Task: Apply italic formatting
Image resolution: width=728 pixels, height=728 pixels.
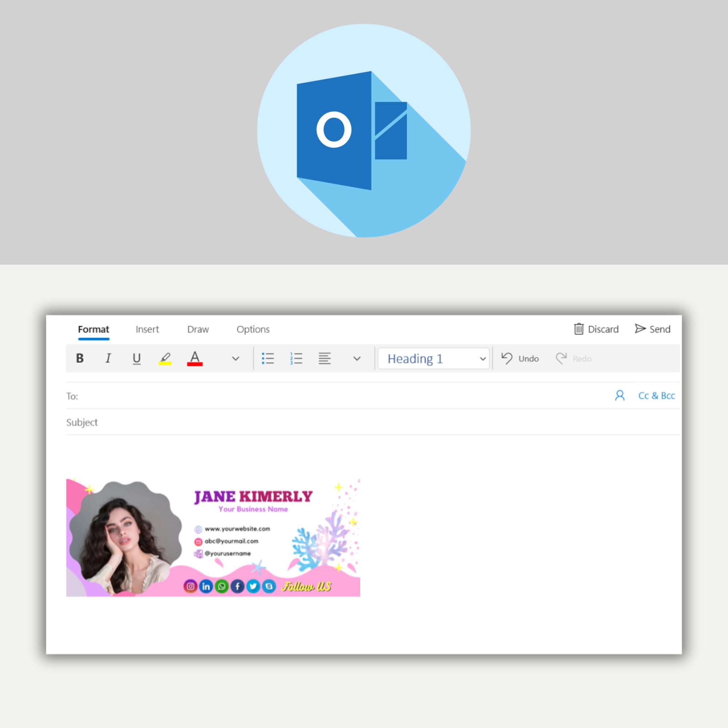Action: [x=108, y=358]
